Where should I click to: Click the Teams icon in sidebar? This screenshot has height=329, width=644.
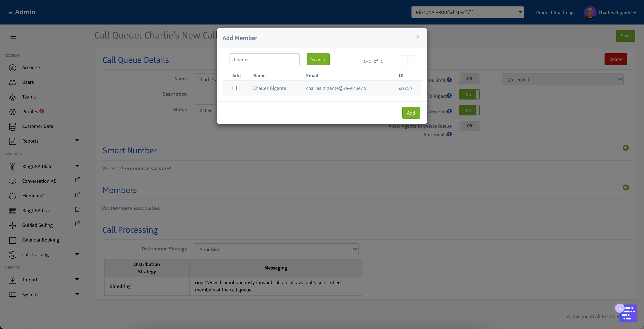click(13, 97)
